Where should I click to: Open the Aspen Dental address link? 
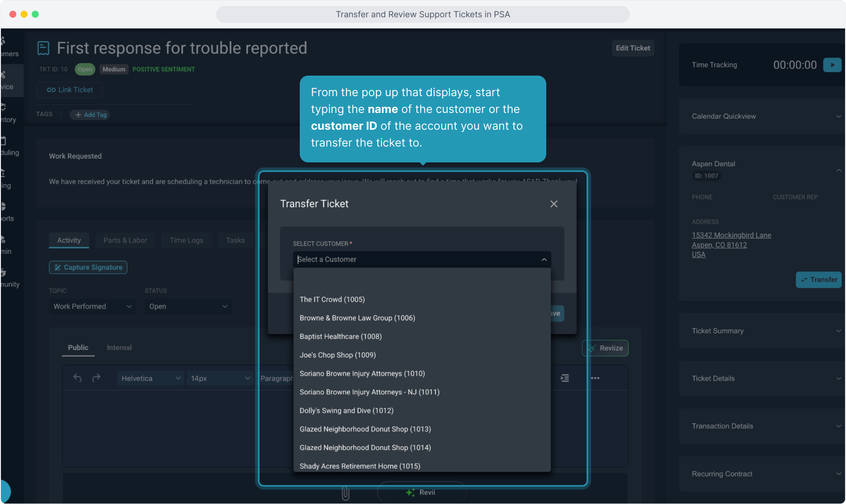pyautogui.click(x=731, y=245)
